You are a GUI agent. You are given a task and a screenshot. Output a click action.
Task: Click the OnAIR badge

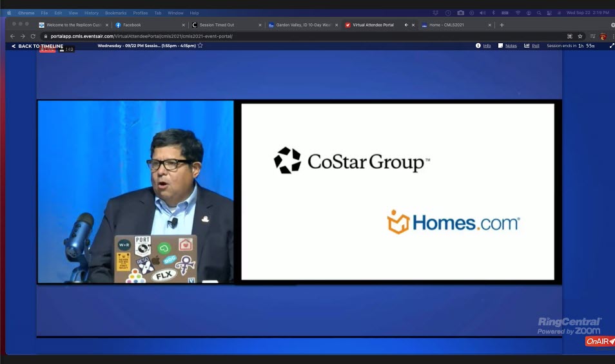click(x=600, y=341)
